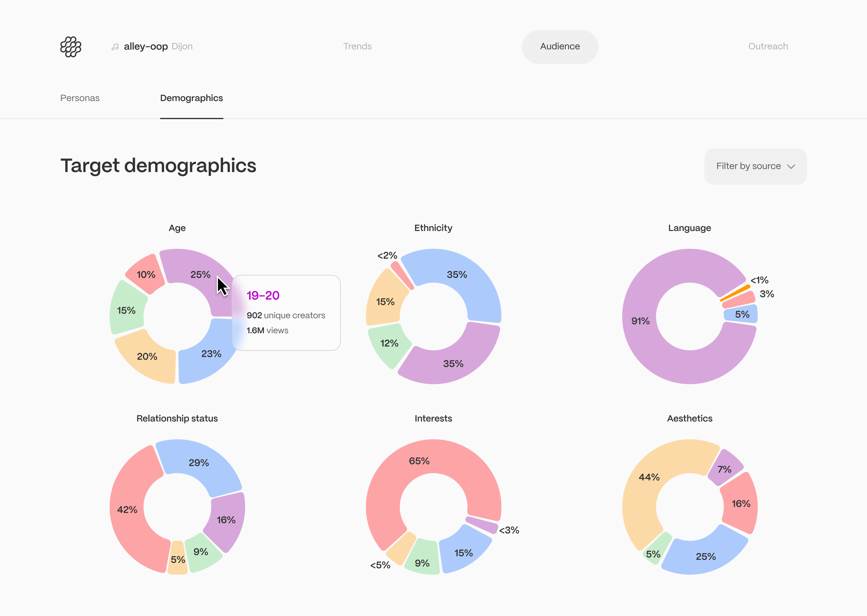Open the Filter by source dropdown
This screenshot has height=616, width=867.
coord(755,167)
